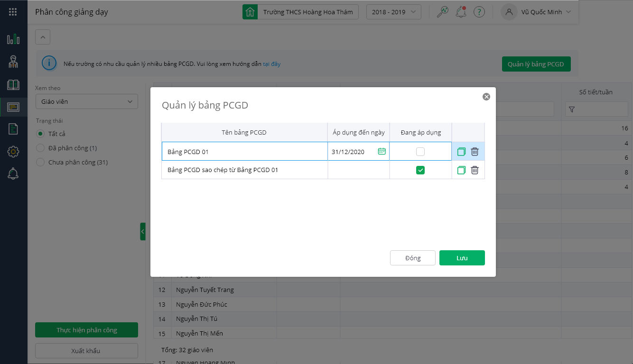The height and width of the screenshot is (364, 633).
Task: Click the copy icon for Bảng PCGD 01
Action: pyautogui.click(x=461, y=152)
